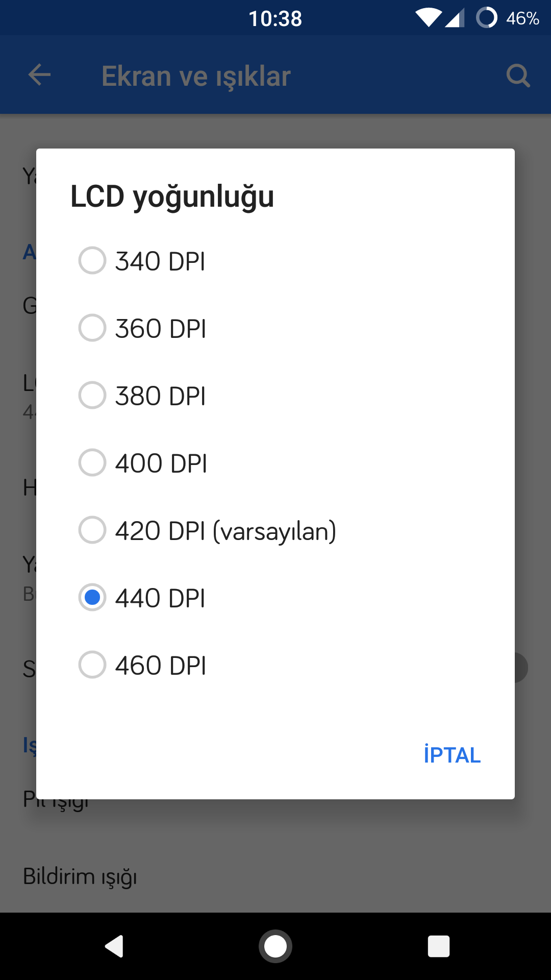Pick the 460 DPI option

pyautogui.click(x=275, y=665)
